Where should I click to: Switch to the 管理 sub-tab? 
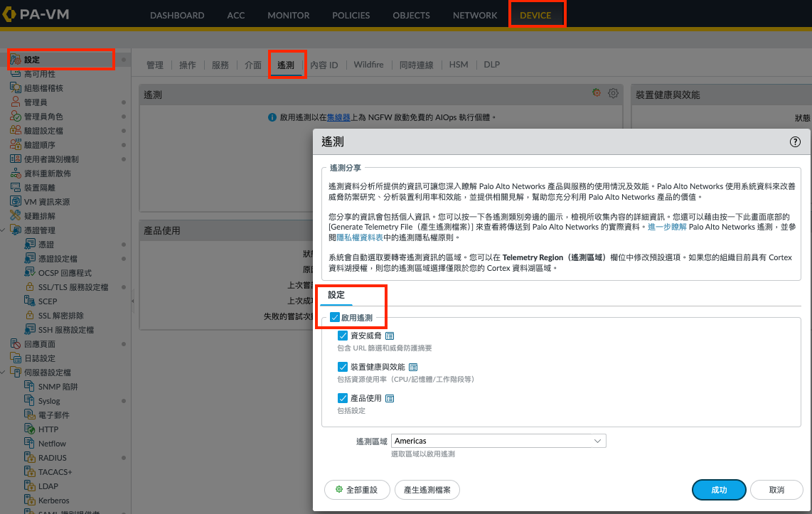coord(155,65)
